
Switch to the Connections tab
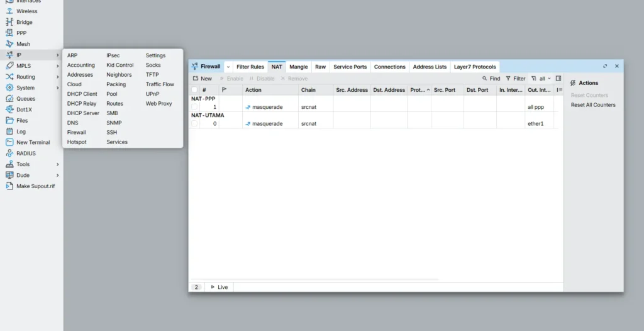coord(389,67)
